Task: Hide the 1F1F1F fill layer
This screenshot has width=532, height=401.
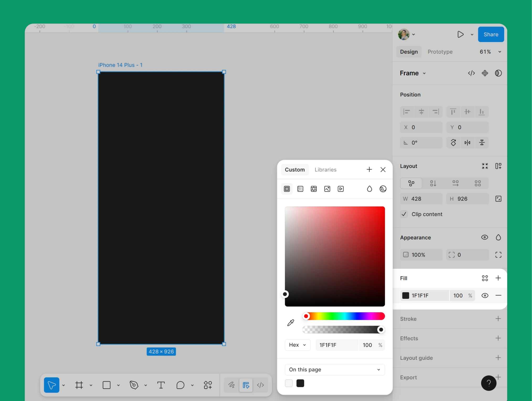Action: pos(484,295)
